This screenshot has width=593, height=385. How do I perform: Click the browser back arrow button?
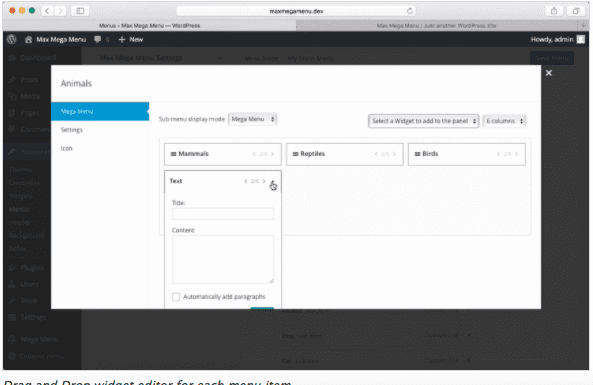[x=47, y=11]
